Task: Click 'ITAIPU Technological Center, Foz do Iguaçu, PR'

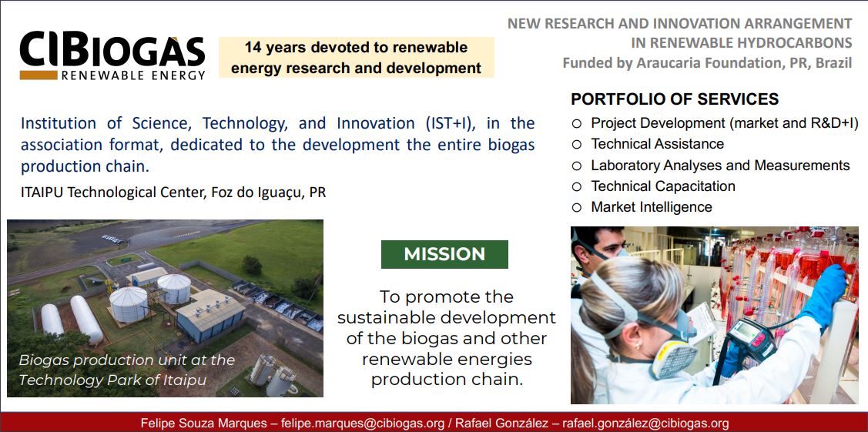Action: (x=173, y=193)
